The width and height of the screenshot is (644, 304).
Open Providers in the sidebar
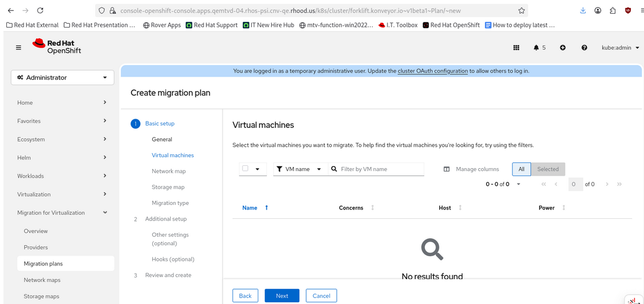pos(36,248)
